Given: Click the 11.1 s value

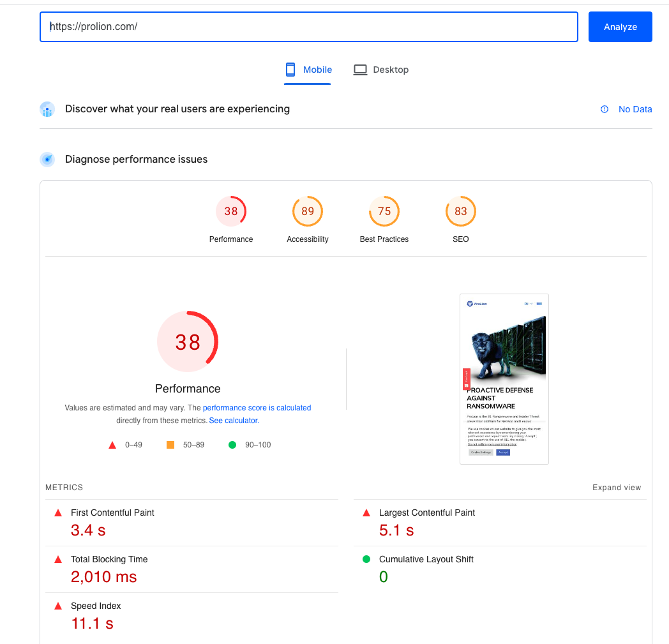Looking at the screenshot, I should pyautogui.click(x=92, y=623).
